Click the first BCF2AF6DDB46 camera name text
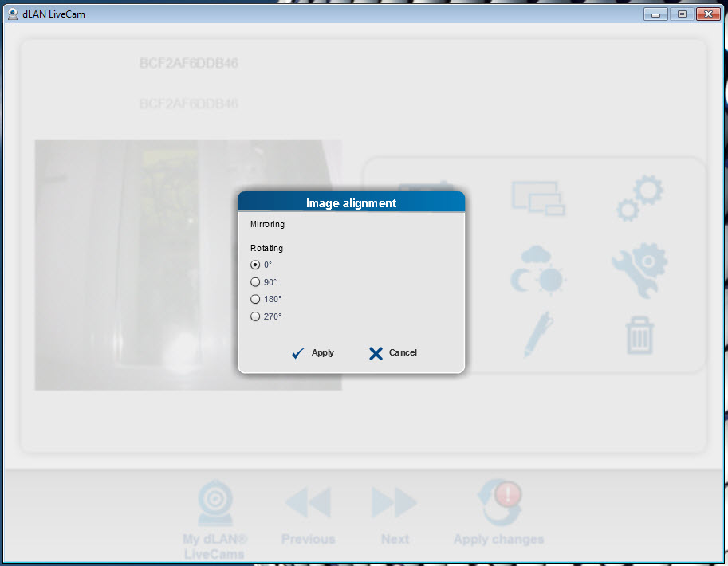 coord(188,63)
